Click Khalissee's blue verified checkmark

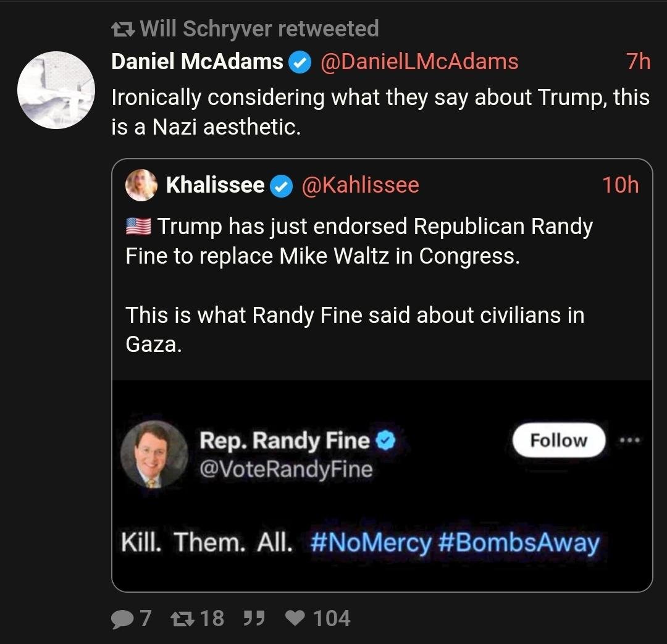pyautogui.click(x=282, y=185)
